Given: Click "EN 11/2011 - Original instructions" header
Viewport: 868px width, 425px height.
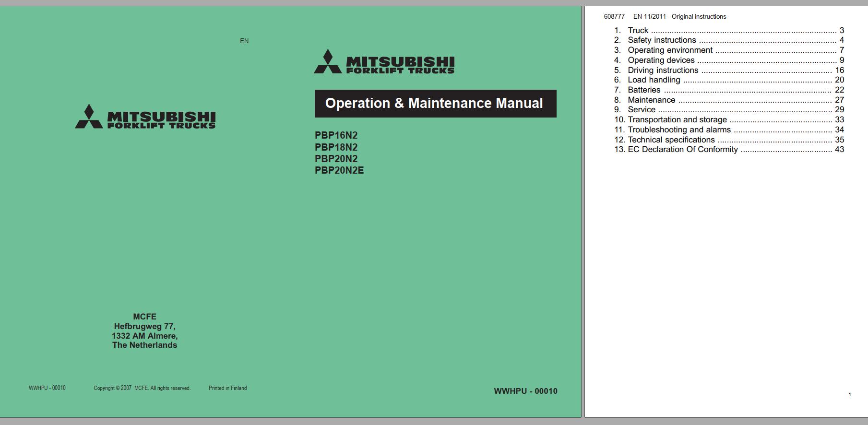Looking at the screenshot, I should pos(679,16).
